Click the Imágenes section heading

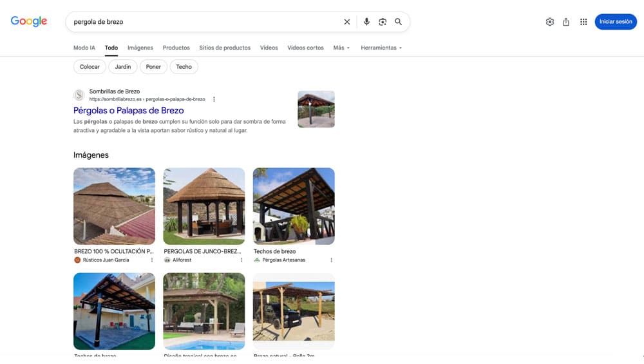click(91, 155)
